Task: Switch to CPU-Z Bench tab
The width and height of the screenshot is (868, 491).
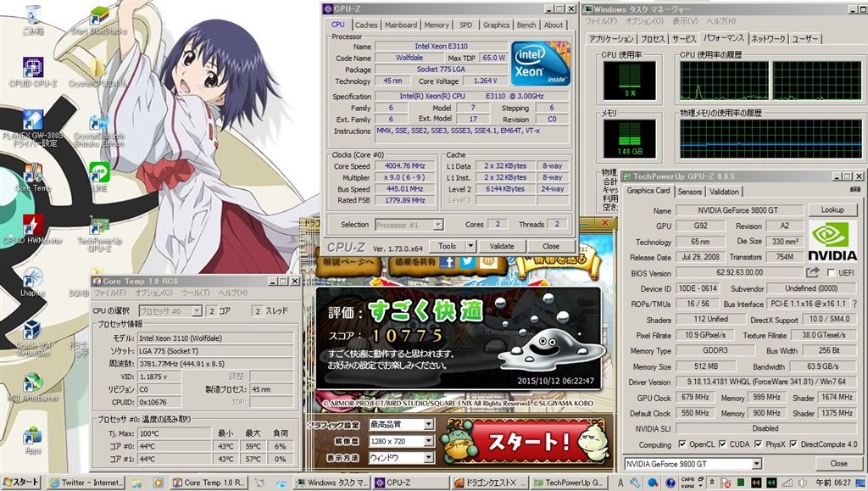Action: tap(526, 25)
